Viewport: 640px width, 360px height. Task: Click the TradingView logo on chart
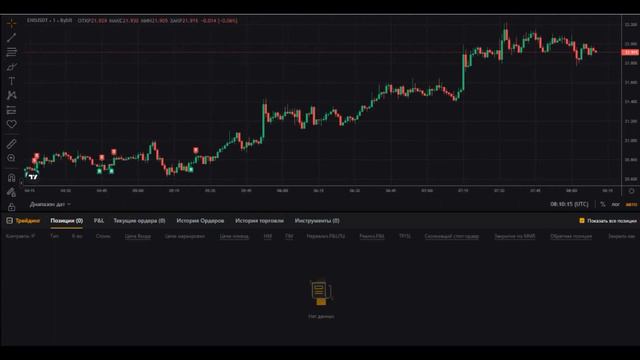pos(33,177)
